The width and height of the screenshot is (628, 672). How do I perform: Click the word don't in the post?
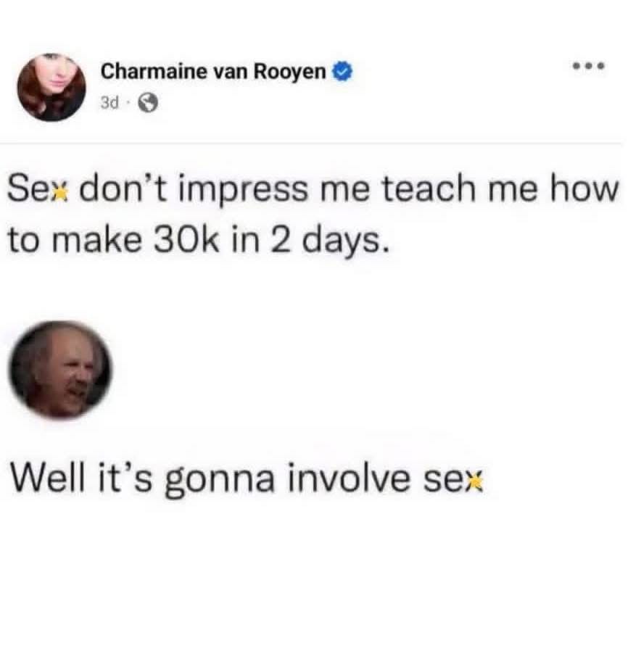(125, 189)
